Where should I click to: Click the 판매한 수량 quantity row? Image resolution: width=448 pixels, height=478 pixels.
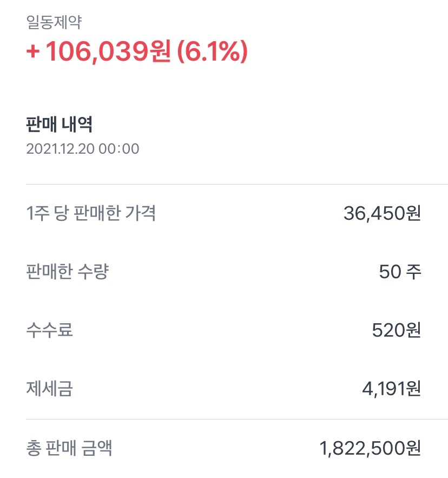point(223,272)
